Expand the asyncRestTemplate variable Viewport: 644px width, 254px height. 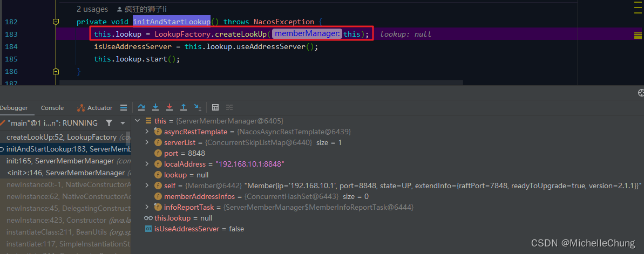click(147, 132)
